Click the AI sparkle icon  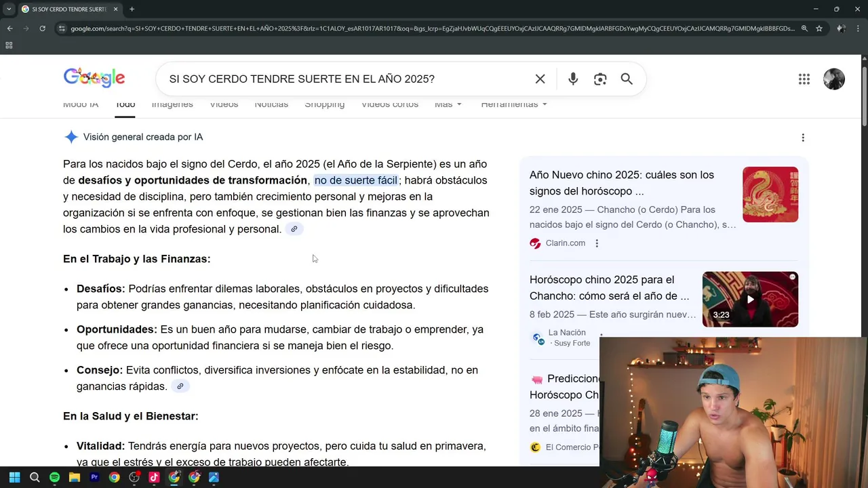click(71, 137)
